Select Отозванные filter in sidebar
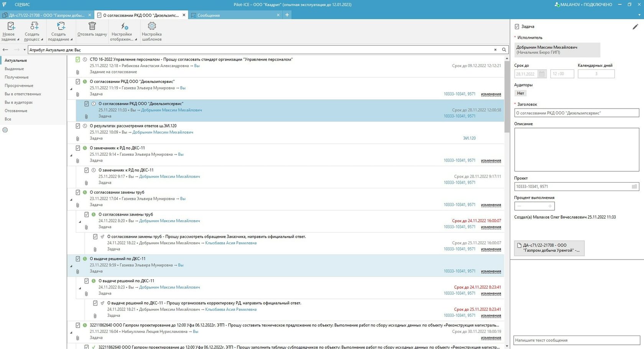 coord(16,111)
